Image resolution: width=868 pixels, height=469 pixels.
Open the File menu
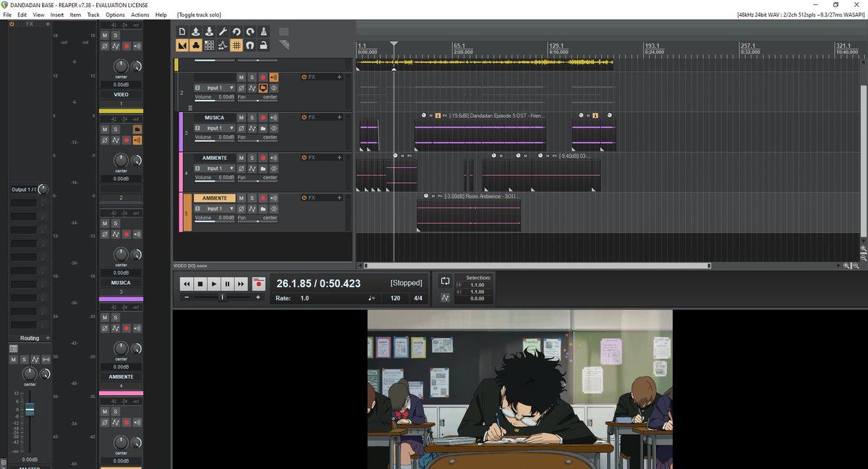tap(7, 14)
